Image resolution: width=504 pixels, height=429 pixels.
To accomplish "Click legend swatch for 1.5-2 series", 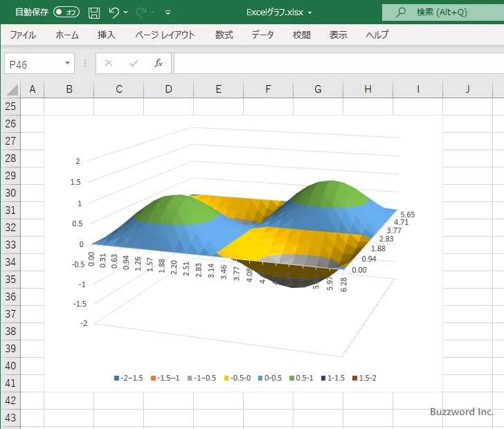I will coord(355,378).
